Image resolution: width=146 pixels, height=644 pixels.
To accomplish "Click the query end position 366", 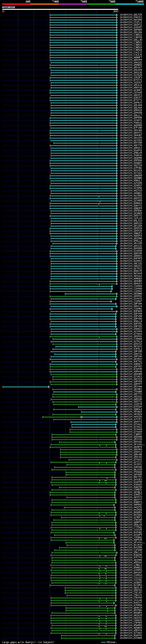I will pyautogui.click(x=115, y=11).
